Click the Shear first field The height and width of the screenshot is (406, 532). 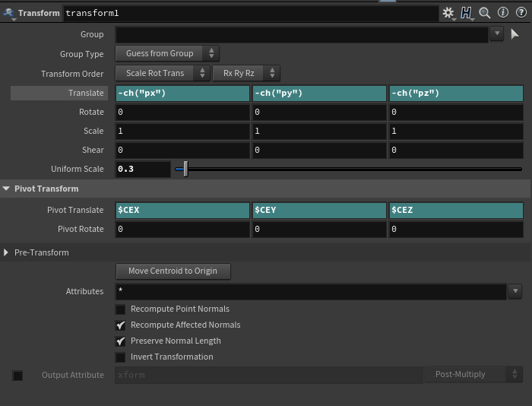[x=182, y=151]
